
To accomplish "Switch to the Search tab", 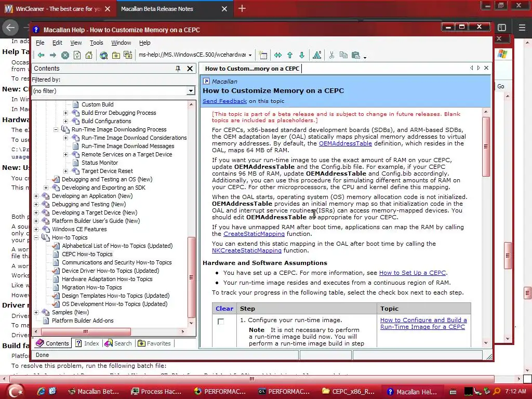I will pyautogui.click(x=118, y=343).
